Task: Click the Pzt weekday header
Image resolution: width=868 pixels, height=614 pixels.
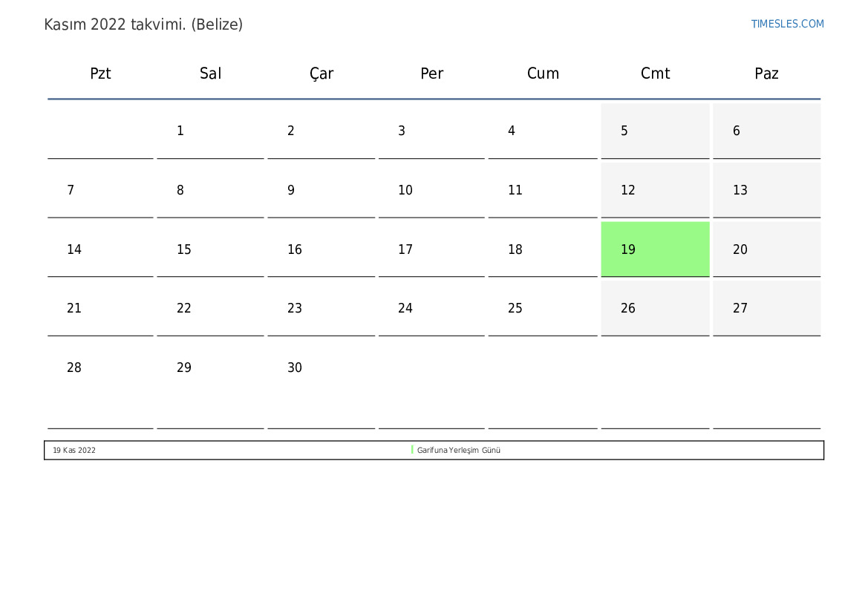Action: [x=100, y=74]
